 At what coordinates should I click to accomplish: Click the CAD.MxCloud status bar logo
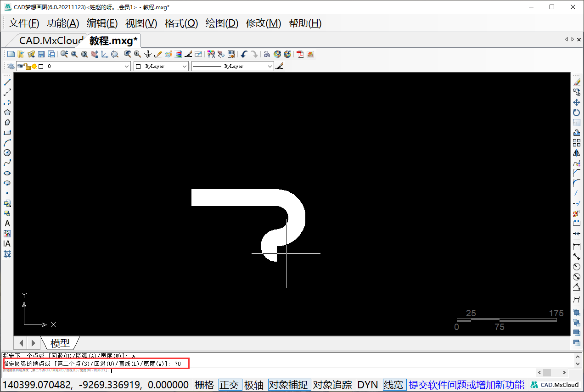point(555,385)
